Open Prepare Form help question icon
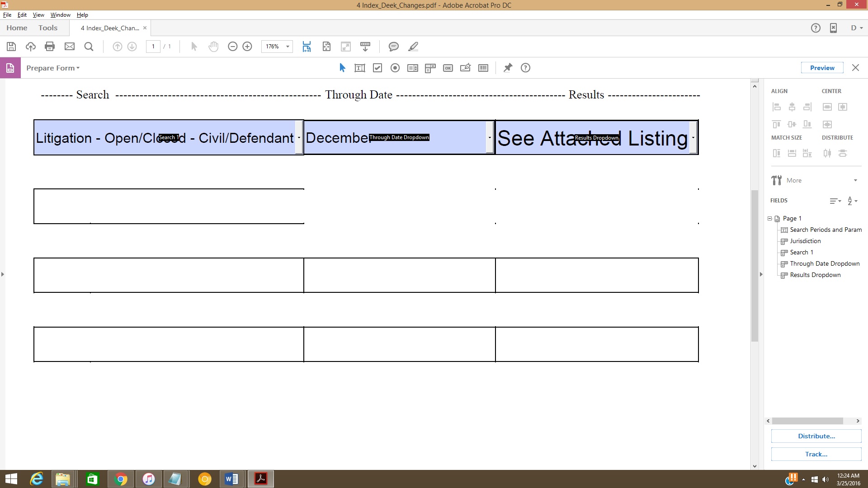Screen dimensions: 868x488 pyautogui.click(x=525, y=68)
